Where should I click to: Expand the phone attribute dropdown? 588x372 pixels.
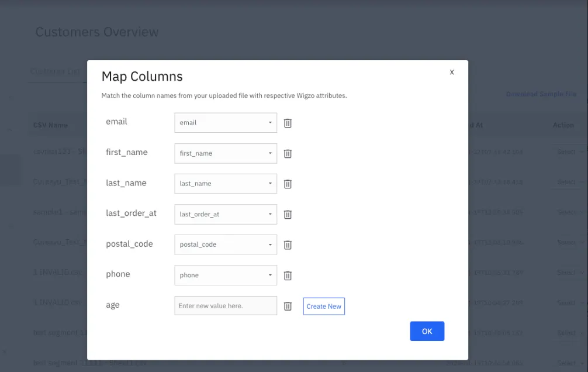[226, 275]
